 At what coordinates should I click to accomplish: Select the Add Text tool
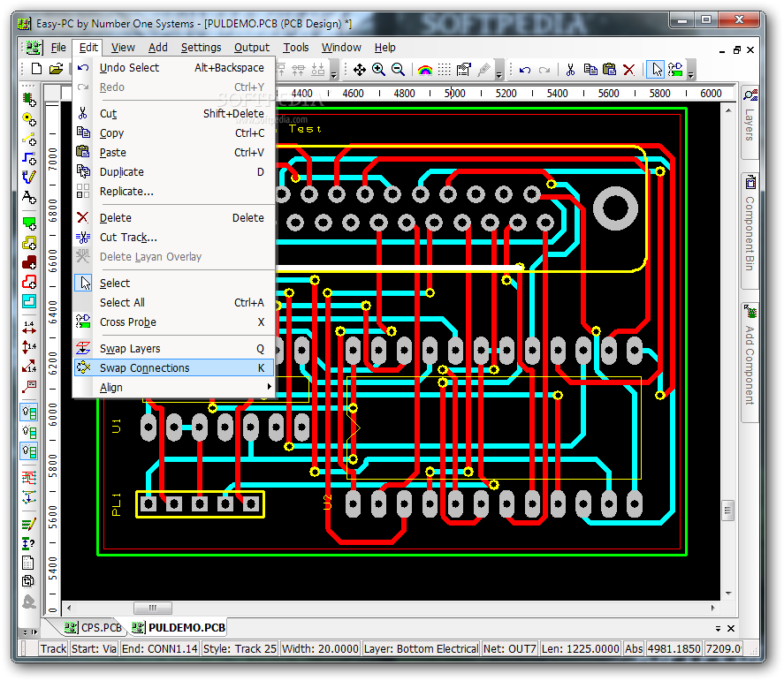29,197
